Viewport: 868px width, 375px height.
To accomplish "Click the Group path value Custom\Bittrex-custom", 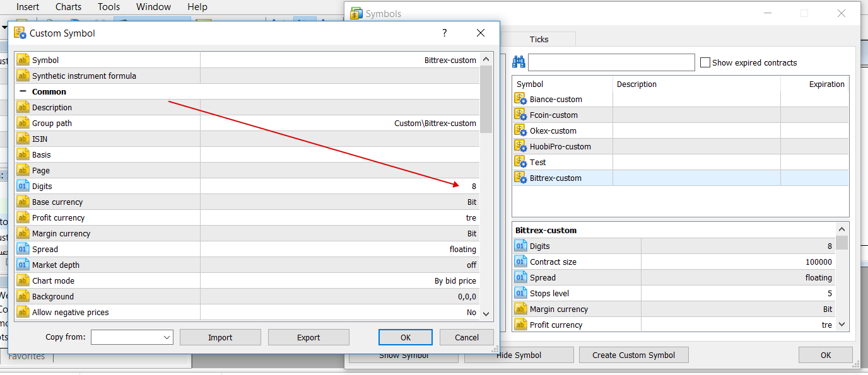I will coord(435,123).
